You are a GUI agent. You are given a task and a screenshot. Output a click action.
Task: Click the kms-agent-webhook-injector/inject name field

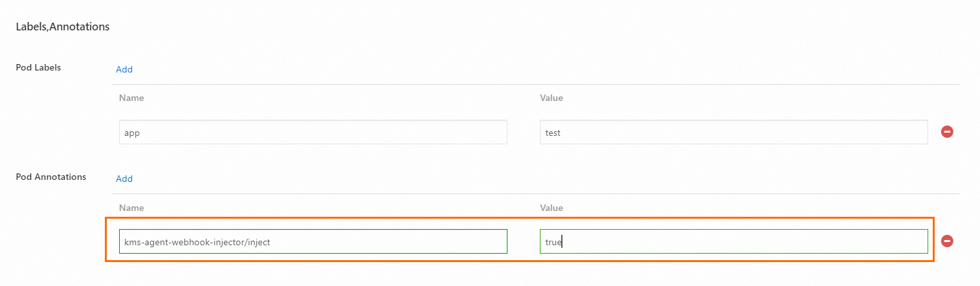point(313,242)
